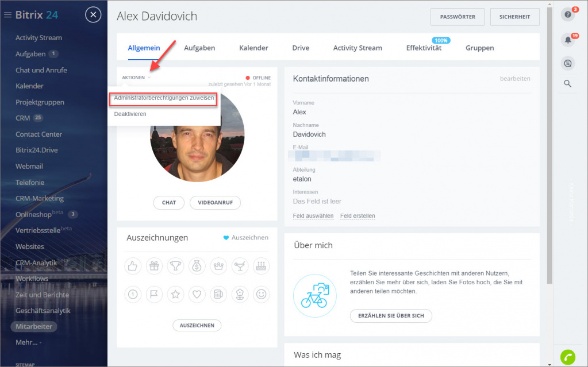Viewport: 588px width, 367px height.
Task: Open the Drive profile tab
Action: click(x=301, y=48)
